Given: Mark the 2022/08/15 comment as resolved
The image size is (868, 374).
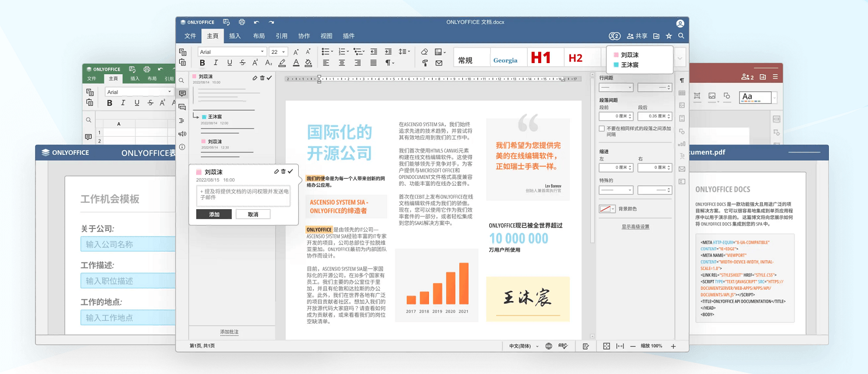Looking at the screenshot, I should click(291, 172).
